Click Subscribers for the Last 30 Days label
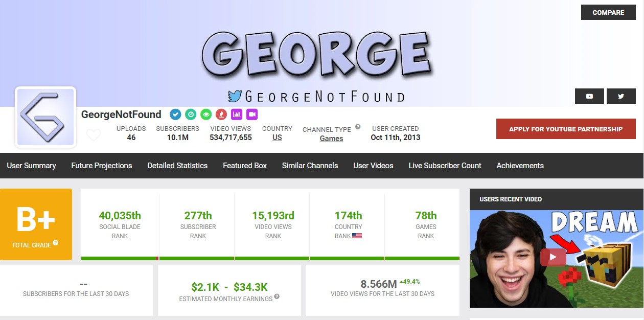The height and width of the screenshot is (320, 644). [x=76, y=294]
